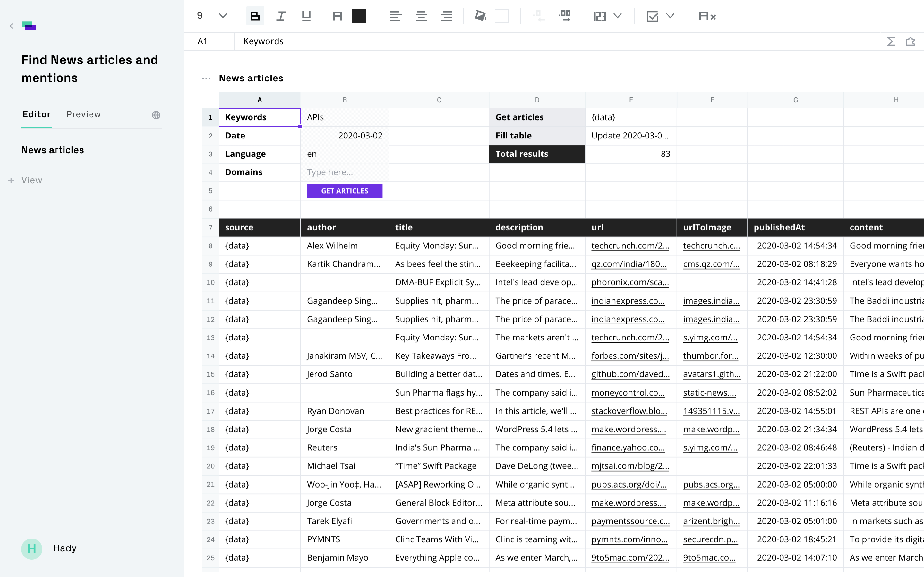Image resolution: width=924 pixels, height=577 pixels.
Task: Open the News articles view in sidebar
Action: tap(53, 150)
